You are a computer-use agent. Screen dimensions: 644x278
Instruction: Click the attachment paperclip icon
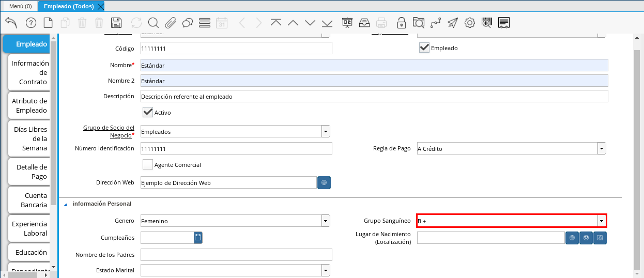point(171,23)
